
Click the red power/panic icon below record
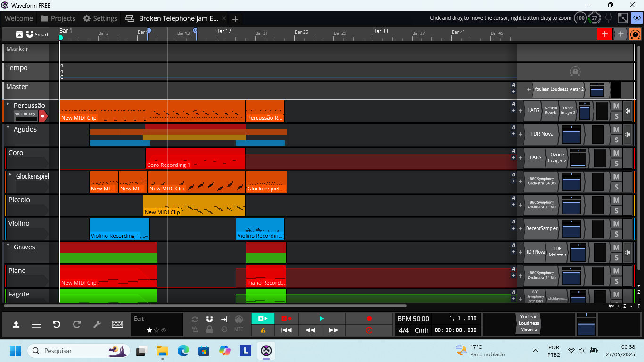(x=369, y=330)
